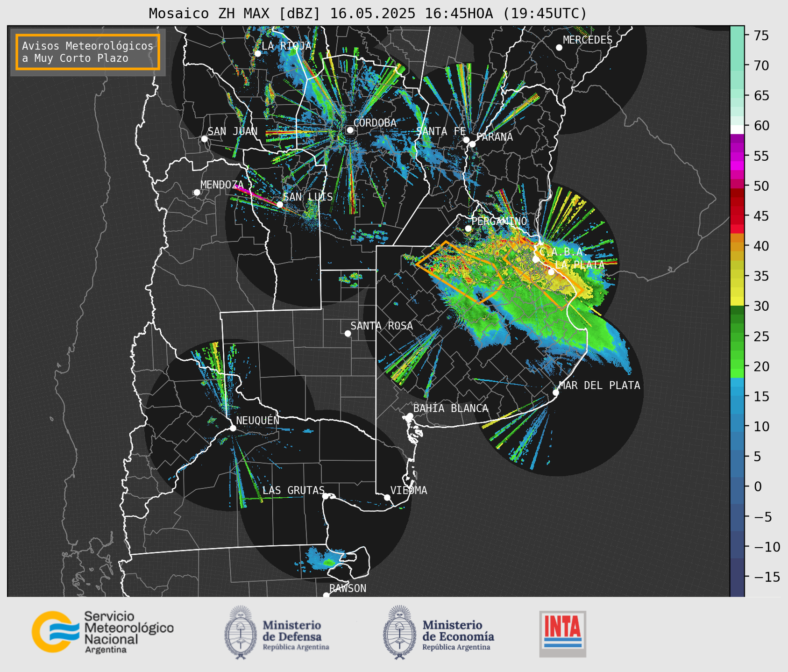Screen dimensions: 788x672
Task: Select the PERGAMINO city label
Action: tap(499, 222)
